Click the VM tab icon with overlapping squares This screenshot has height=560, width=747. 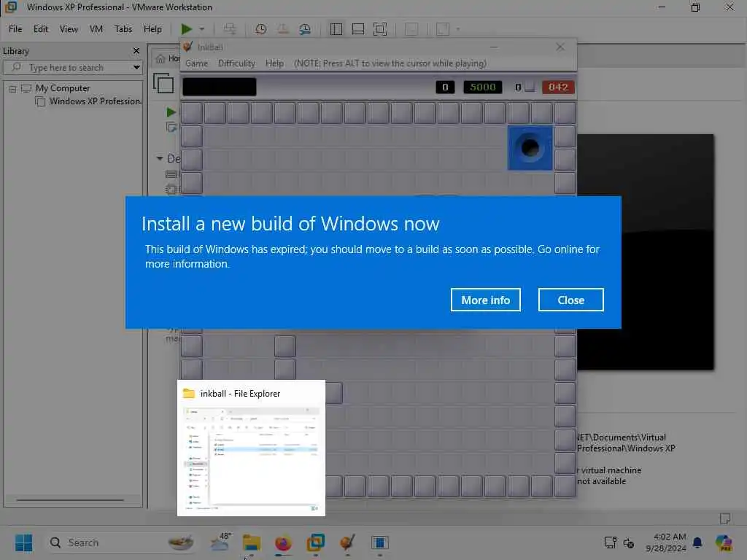click(163, 83)
